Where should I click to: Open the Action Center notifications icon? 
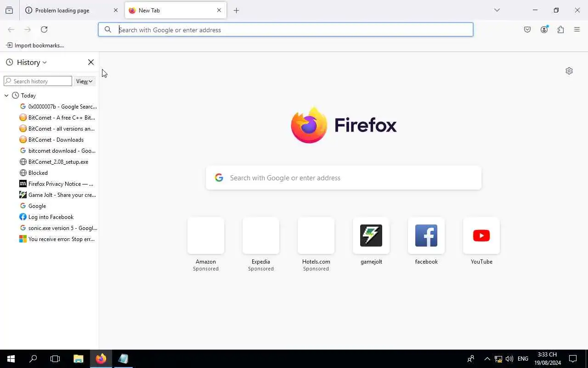(573, 359)
